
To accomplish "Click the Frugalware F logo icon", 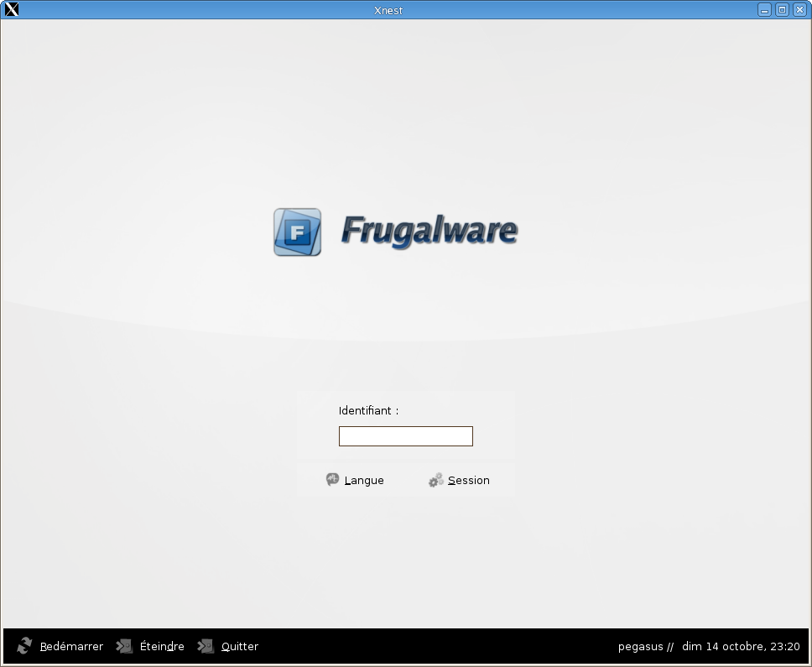I will click(x=297, y=232).
